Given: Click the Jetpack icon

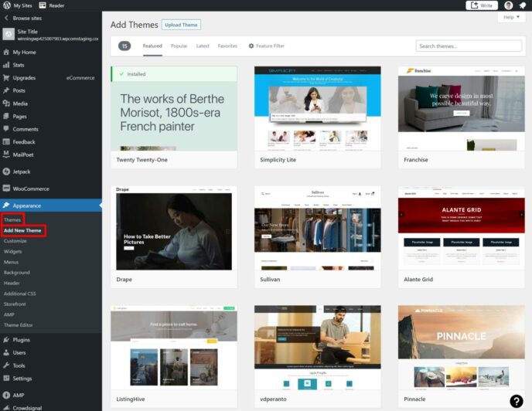Looking at the screenshot, I should [6, 172].
